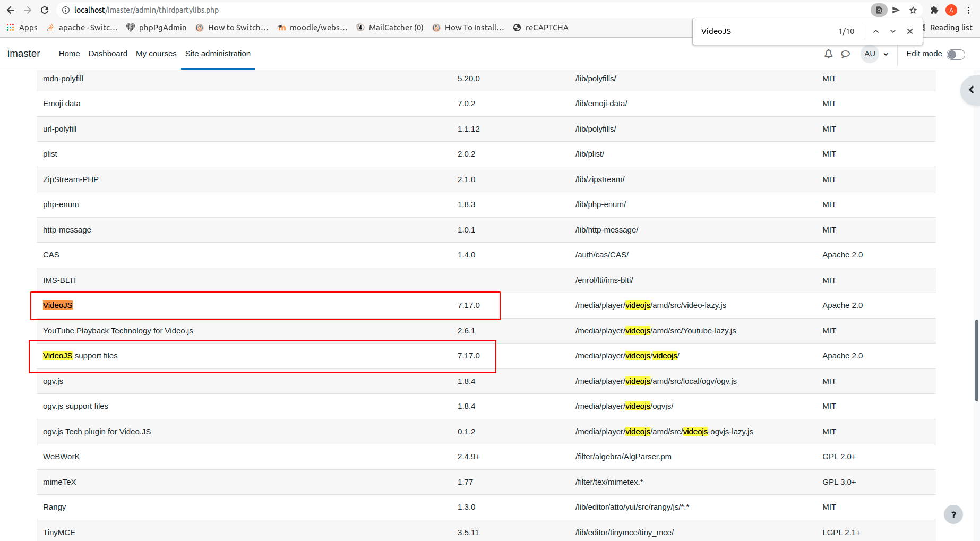The height and width of the screenshot is (541, 980).
Task: Open the notifications bell icon
Action: tap(828, 54)
